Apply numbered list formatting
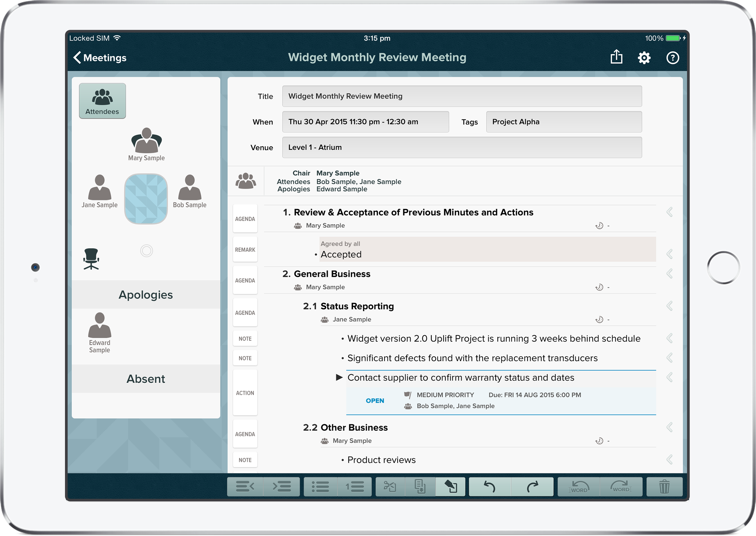 (x=354, y=487)
